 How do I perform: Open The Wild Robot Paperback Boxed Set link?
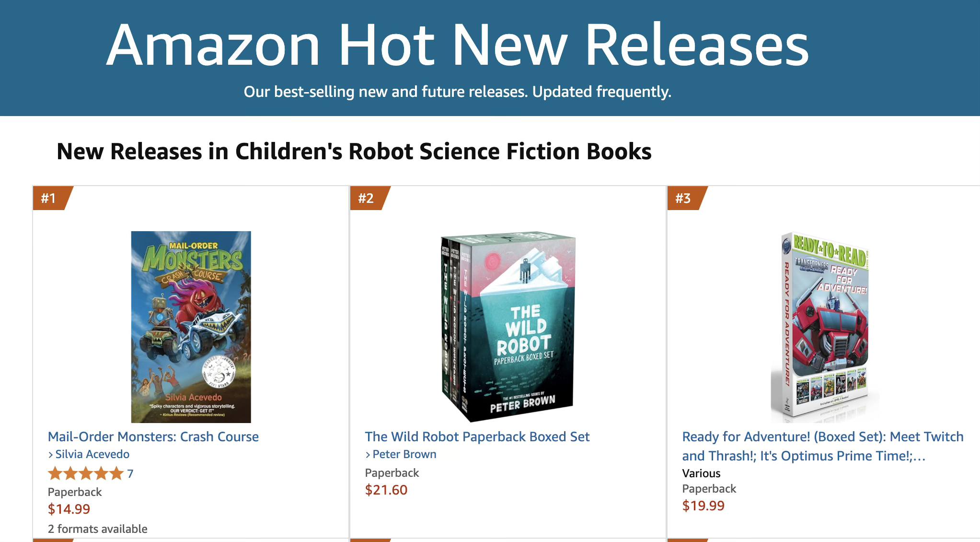(477, 436)
